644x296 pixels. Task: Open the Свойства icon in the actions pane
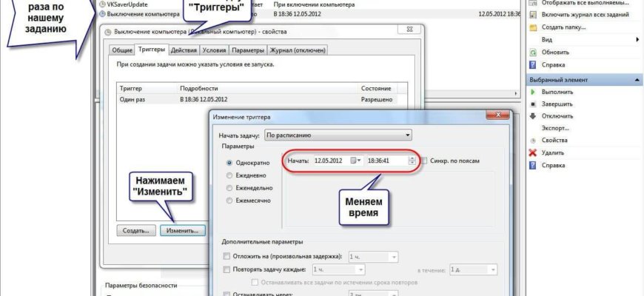click(x=533, y=141)
